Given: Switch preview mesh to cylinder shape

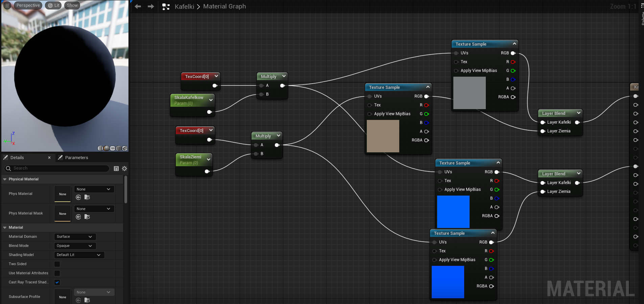Looking at the screenshot, I should [100, 148].
